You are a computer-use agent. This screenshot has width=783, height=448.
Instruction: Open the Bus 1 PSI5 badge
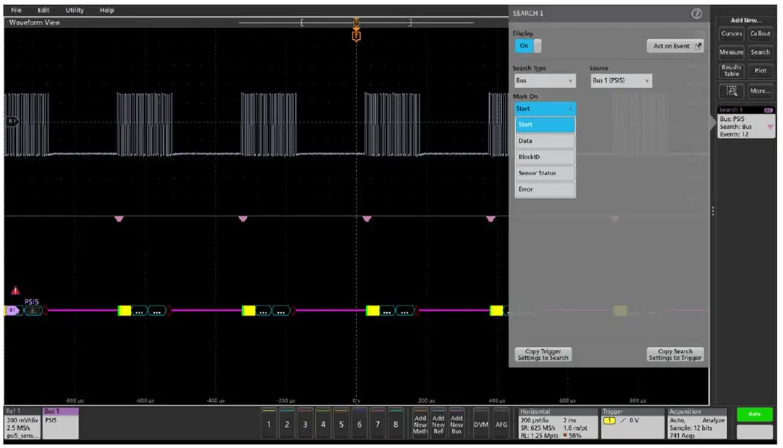(60, 424)
